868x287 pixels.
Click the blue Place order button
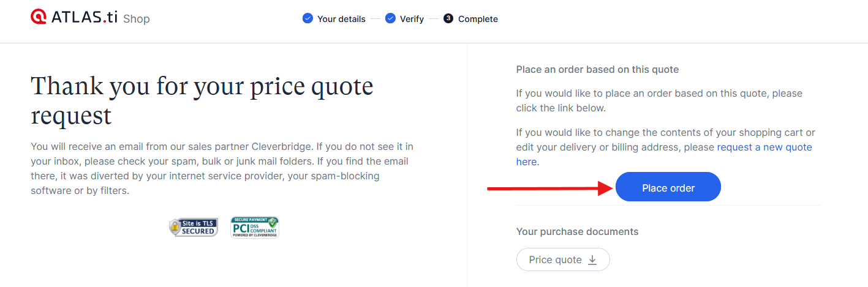pos(668,187)
